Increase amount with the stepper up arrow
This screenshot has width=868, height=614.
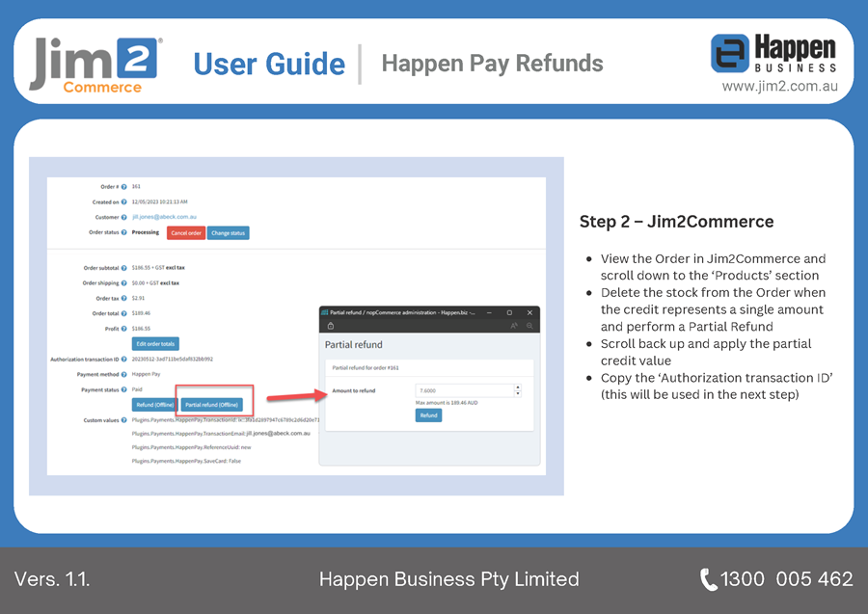pos(518,387)
